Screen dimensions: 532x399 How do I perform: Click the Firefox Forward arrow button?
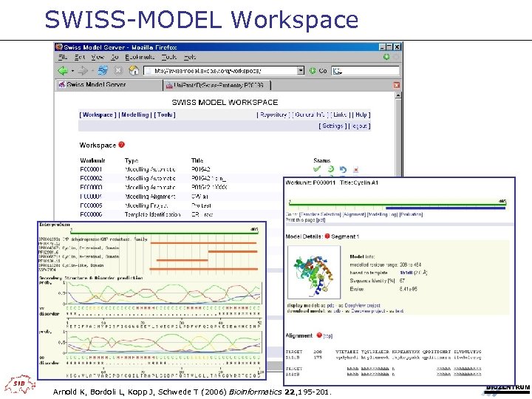click(82, 71)
